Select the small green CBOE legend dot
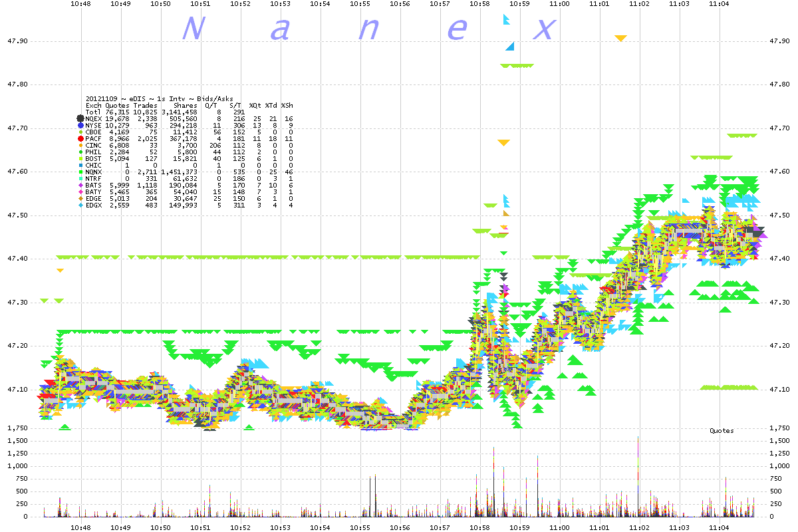 coord(80,132)
